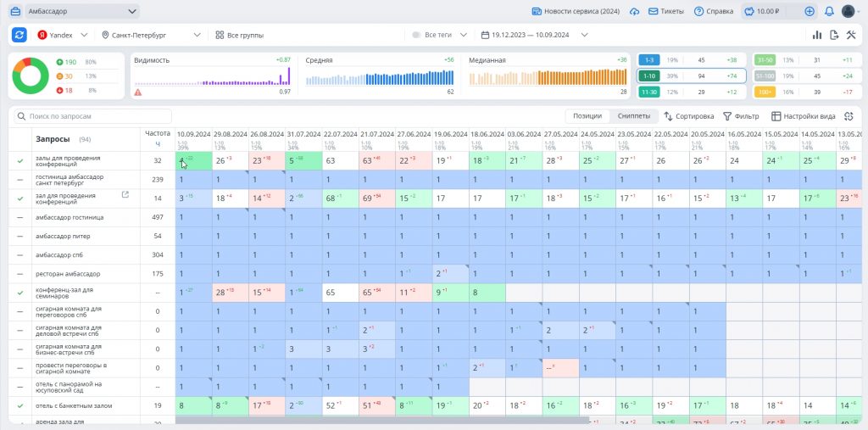Click the notifications bell icon
This screenshot has height=430, width=868.
click(x=829, y=12)
